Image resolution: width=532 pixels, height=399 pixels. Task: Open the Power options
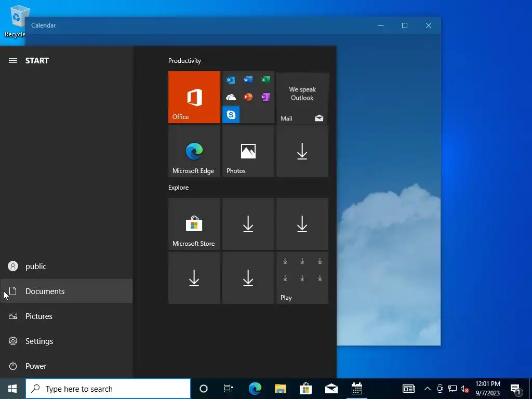[x=66, y=366]
